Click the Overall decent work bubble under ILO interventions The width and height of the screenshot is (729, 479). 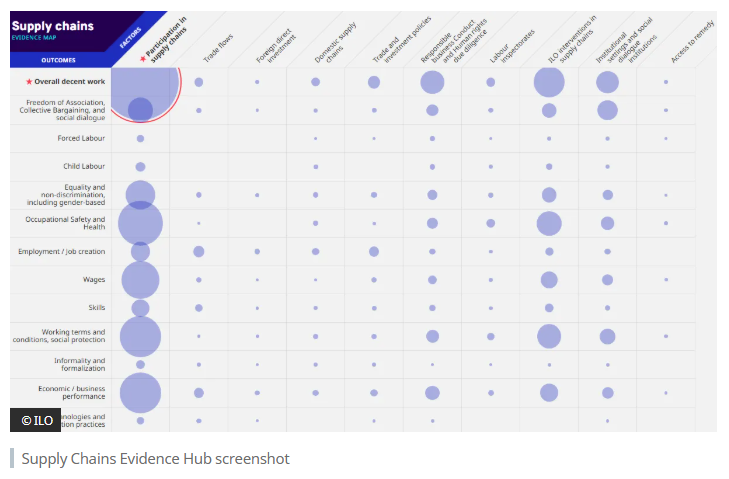(x=549, y=82)
